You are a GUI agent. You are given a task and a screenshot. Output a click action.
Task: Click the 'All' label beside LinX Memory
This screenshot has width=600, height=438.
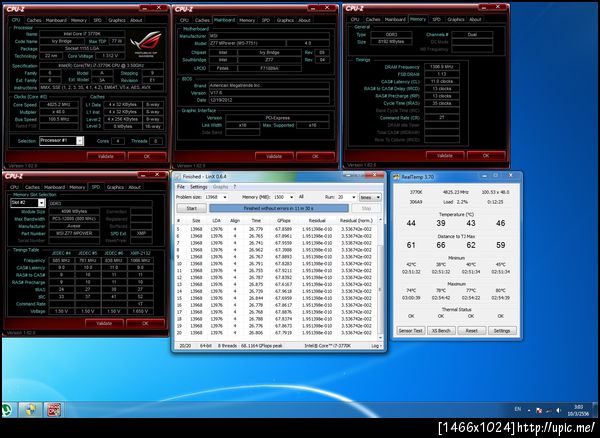click(x=301, y=197)
